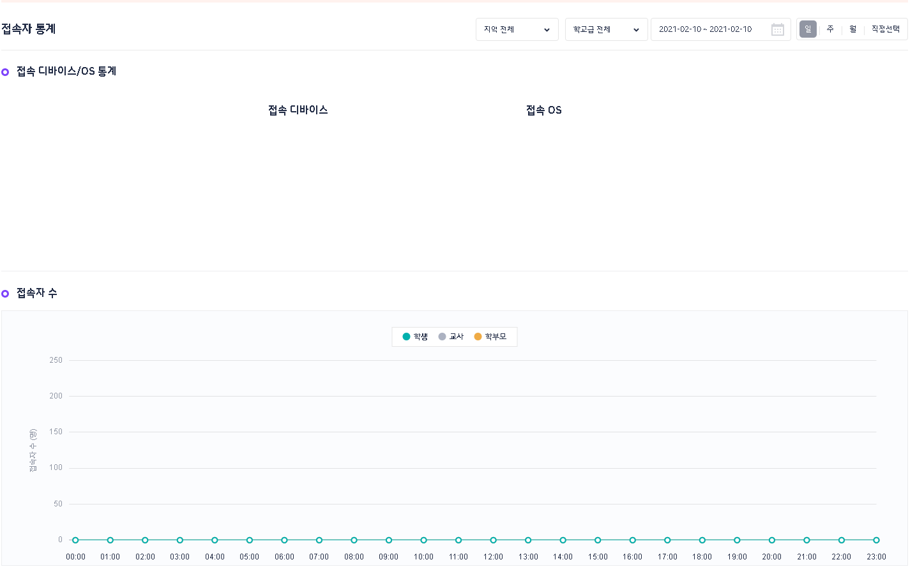Click the chart data point at 23:00
924x569 pixels.
(876, 540)
